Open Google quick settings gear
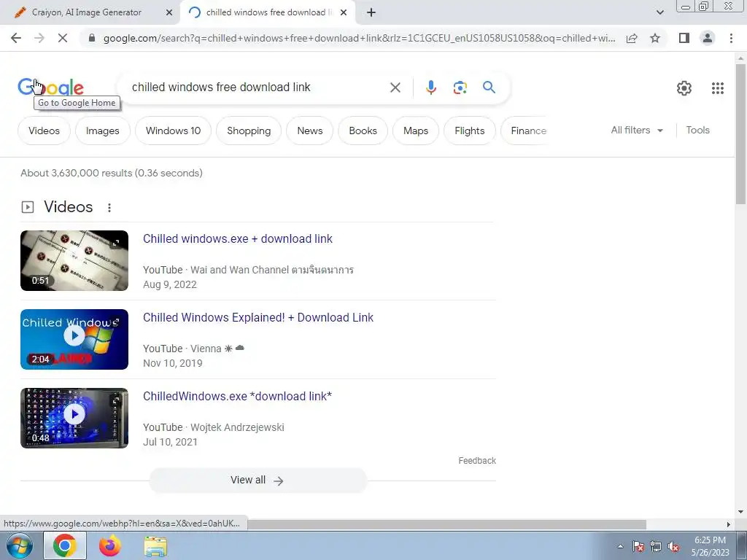Viewport: 747px width, 560px height. pos(684,88)
